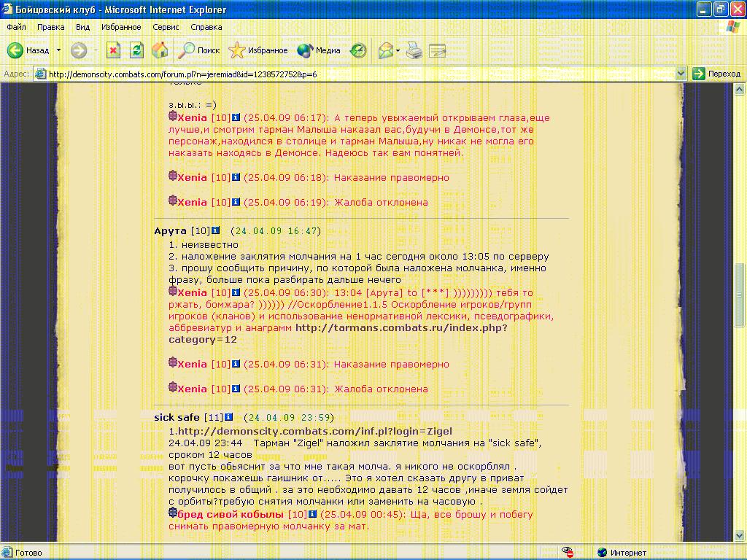Expand the address bar URL dropdown
This screenshot has width=747, height=560.
point(681,74)
